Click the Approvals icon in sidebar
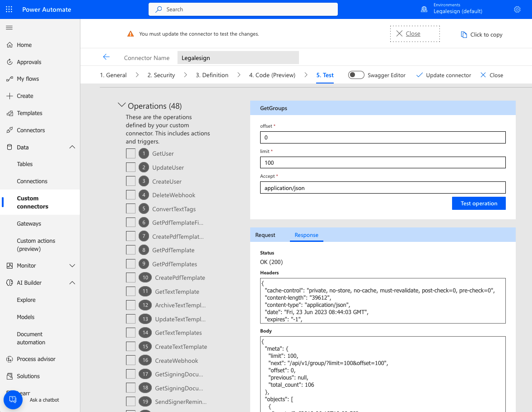The image size is (532, 412). pyautogui.click(x=9, y=62)
